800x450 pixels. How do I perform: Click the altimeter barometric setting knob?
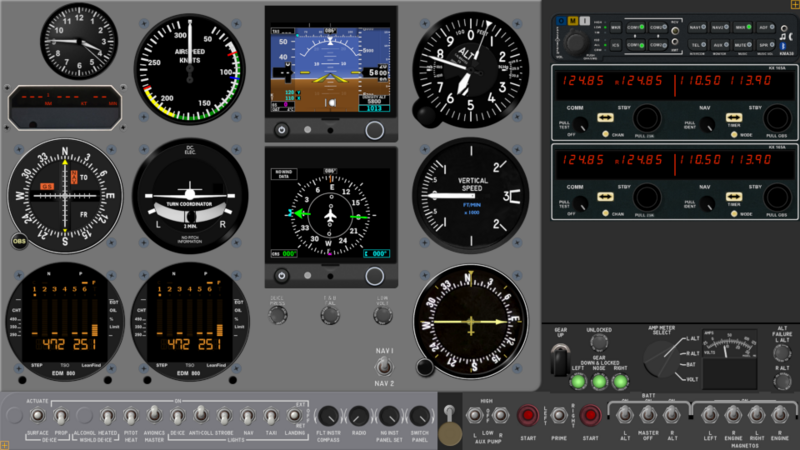coord(427,113)
